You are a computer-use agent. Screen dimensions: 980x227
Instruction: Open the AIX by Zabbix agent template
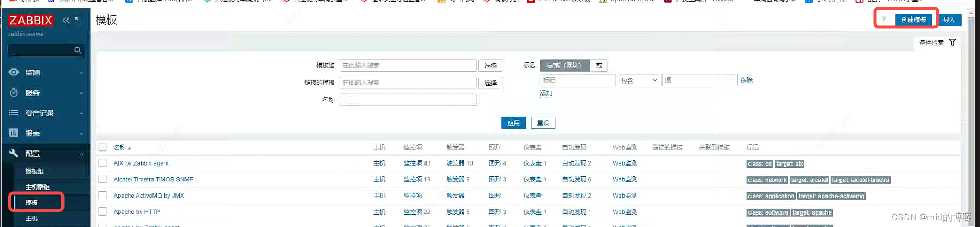pyautogui.click(x=141, y=163)
